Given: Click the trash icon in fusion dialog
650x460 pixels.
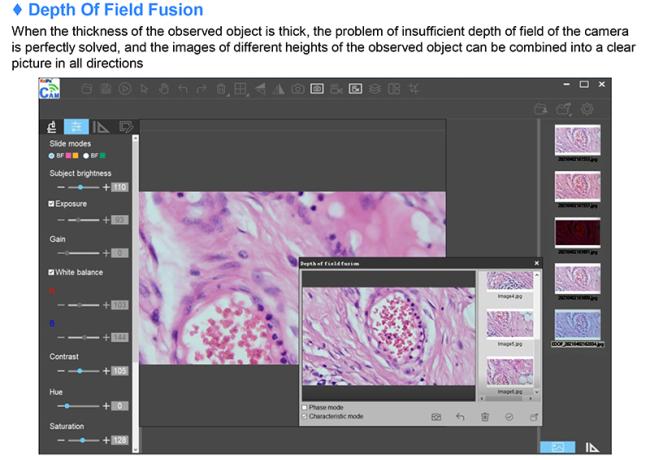Looking at the screenshot, I should [484, 416].
